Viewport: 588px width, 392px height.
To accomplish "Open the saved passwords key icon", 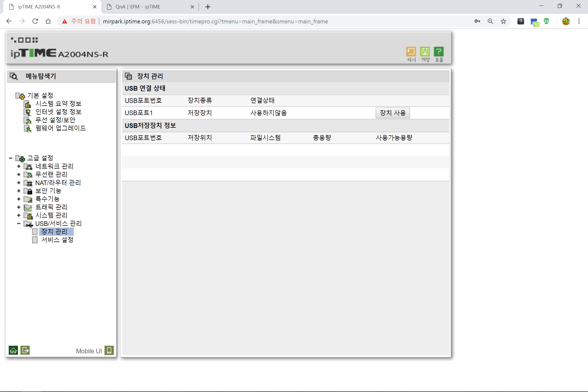I will (x=477, y=21).
